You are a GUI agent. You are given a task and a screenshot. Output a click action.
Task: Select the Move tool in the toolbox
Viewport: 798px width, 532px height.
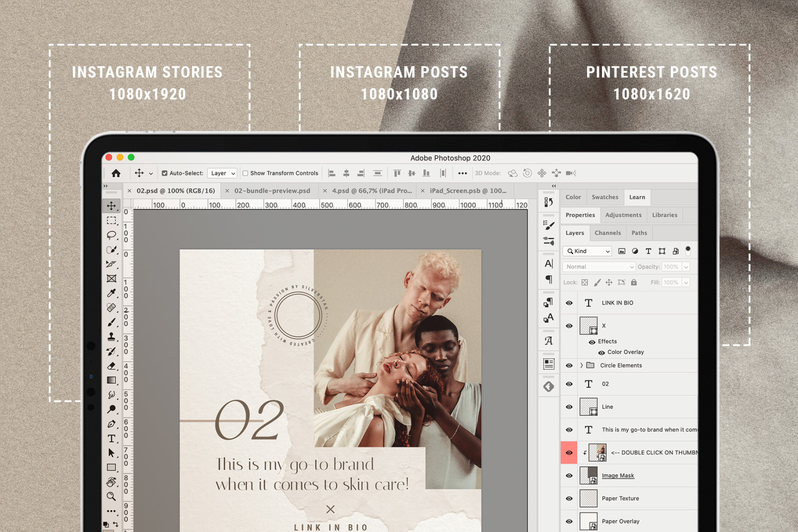pyautogui.click(x=111, y=206)
